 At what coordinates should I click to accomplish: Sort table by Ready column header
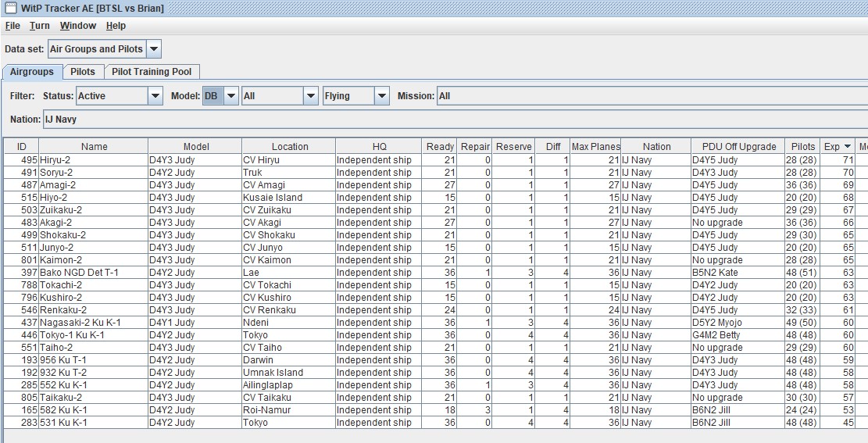coord(440,147)
